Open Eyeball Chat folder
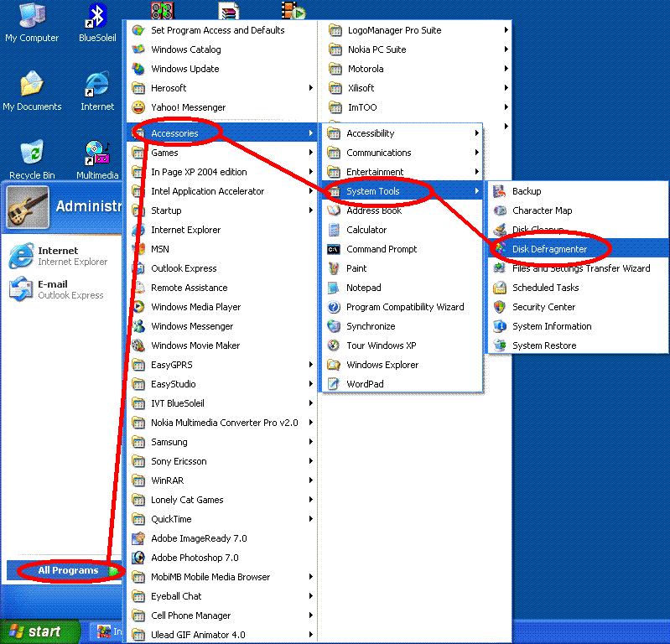The width and height of the screenshot is (670, 644). click(x=221, y=596)
